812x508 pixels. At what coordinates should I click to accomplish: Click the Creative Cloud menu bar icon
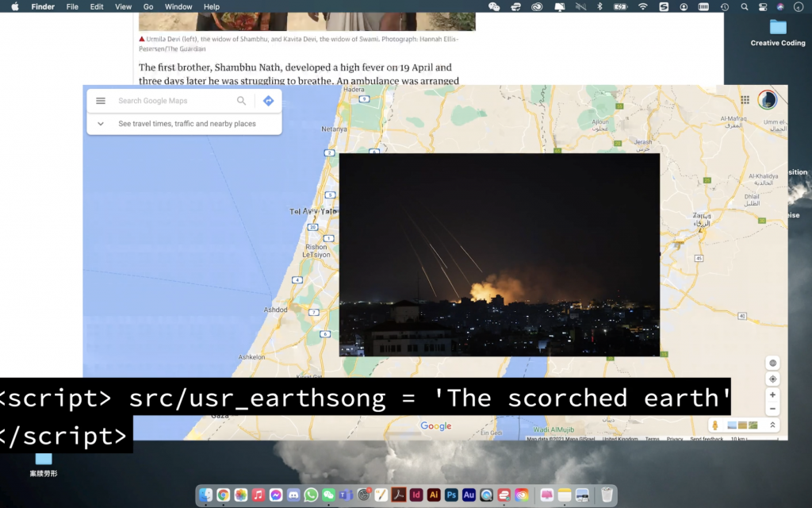tap(537, 6)
